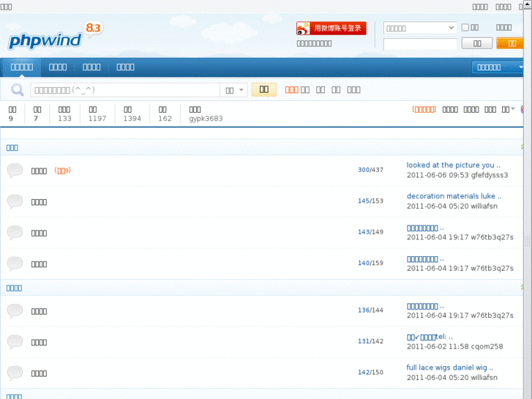This screenshot has height=399, width=532.
Task: Click user gfefdysss3 name
Action: pyautogui.click(x=490, y=175)
